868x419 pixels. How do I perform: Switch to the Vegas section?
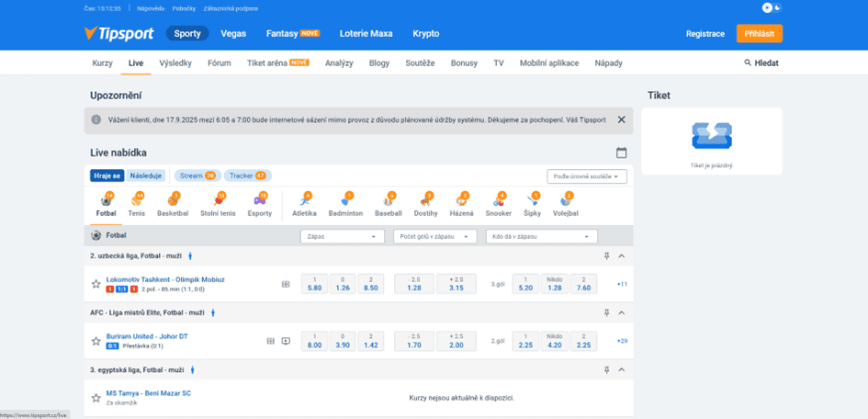[x=233, y=33]
